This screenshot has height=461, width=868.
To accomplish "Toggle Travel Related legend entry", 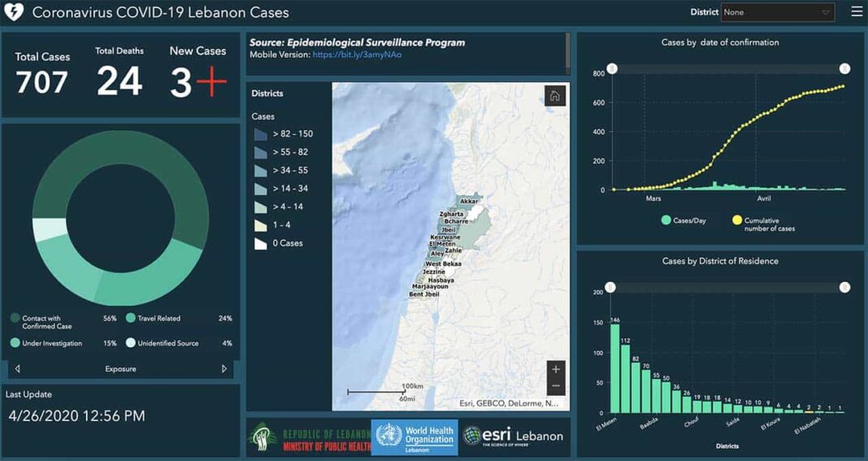I will (x=158, y=319).
